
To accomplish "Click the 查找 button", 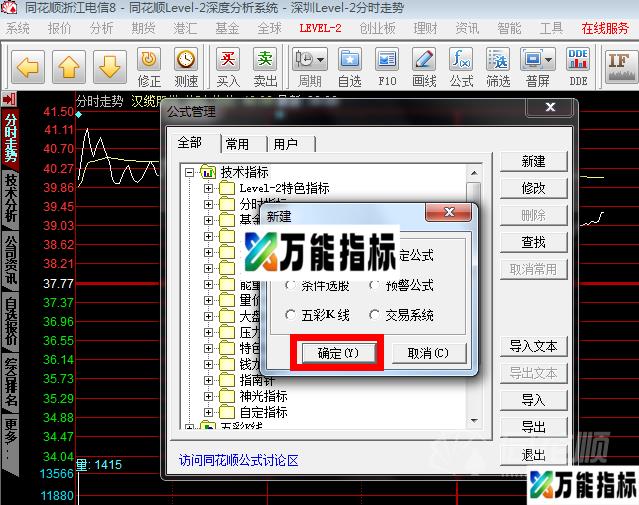I will (533, 243).
